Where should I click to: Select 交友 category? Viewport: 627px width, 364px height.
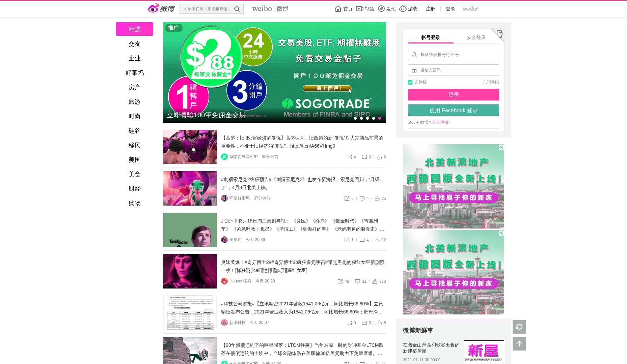pyautogui.click(x=135, y=44)
